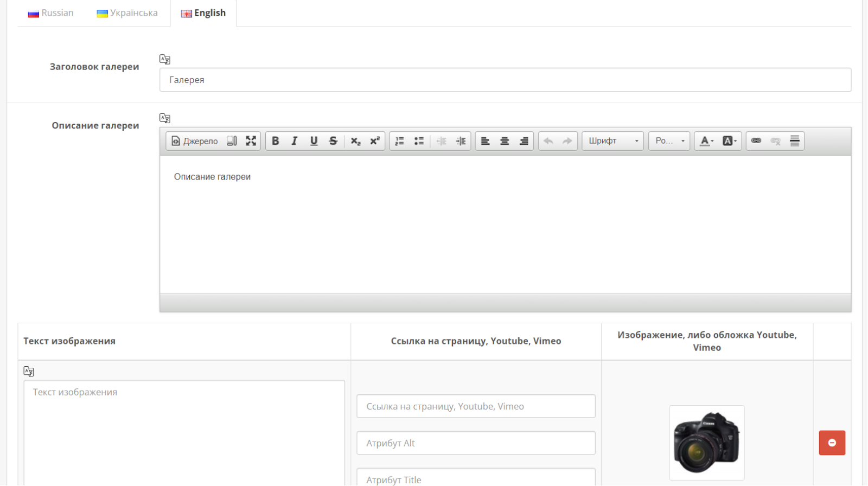The height and width of the screenshot is (486, 868).
Task: Toggle bold formatting
Action: tap(275, 141)
